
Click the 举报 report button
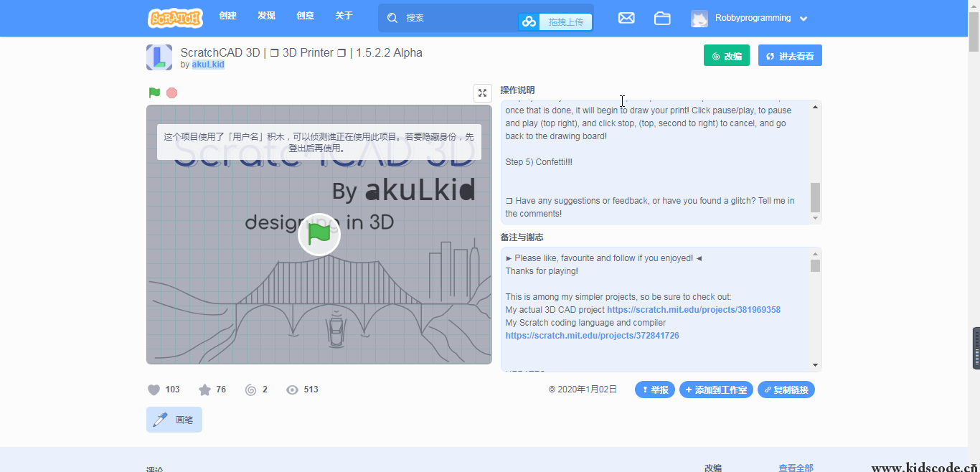click(655, 390)
